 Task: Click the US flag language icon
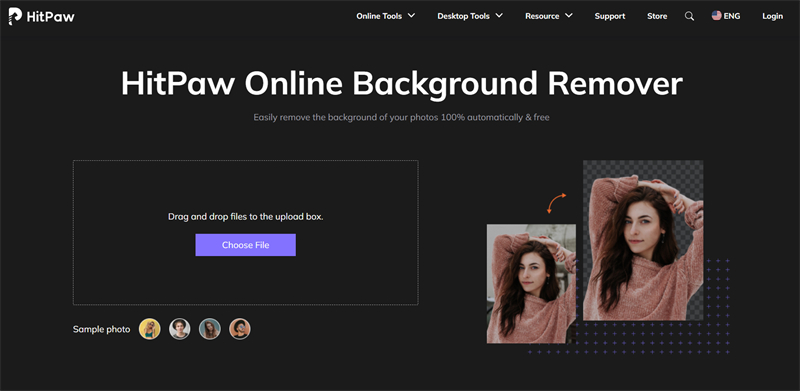tap(716, 16)
